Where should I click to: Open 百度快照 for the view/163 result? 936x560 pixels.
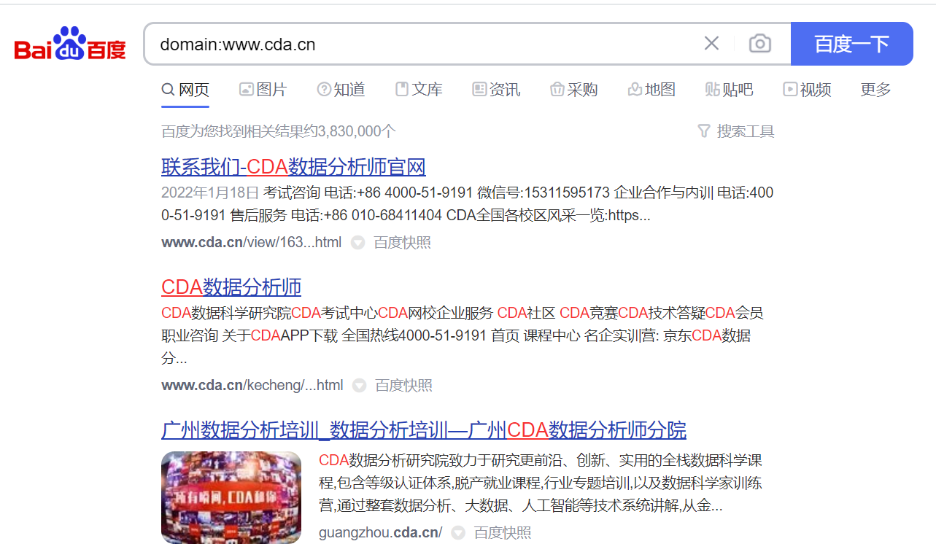click(x=402, y=242)
